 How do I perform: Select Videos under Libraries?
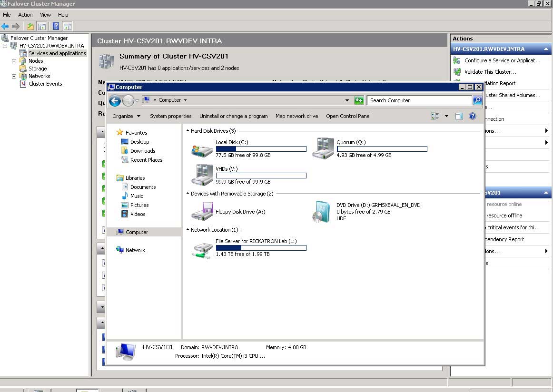click(x=138, y=214)
